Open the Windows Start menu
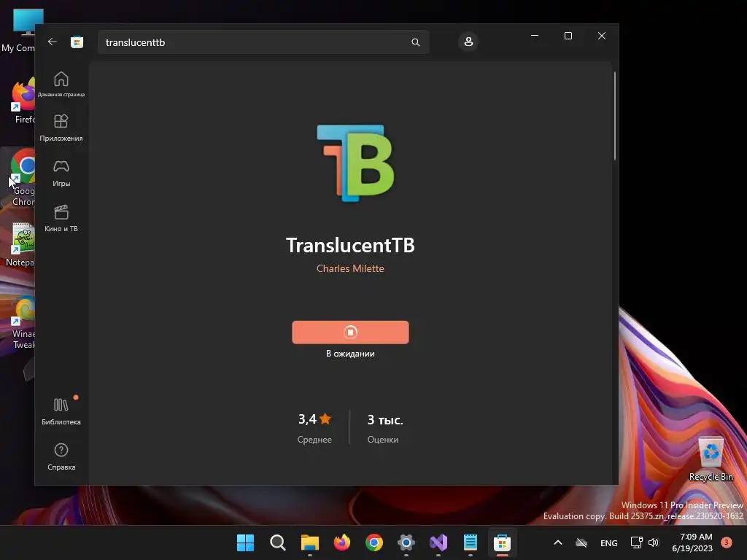747x560 pixels. pyautogui.click(x=245, y=542)
